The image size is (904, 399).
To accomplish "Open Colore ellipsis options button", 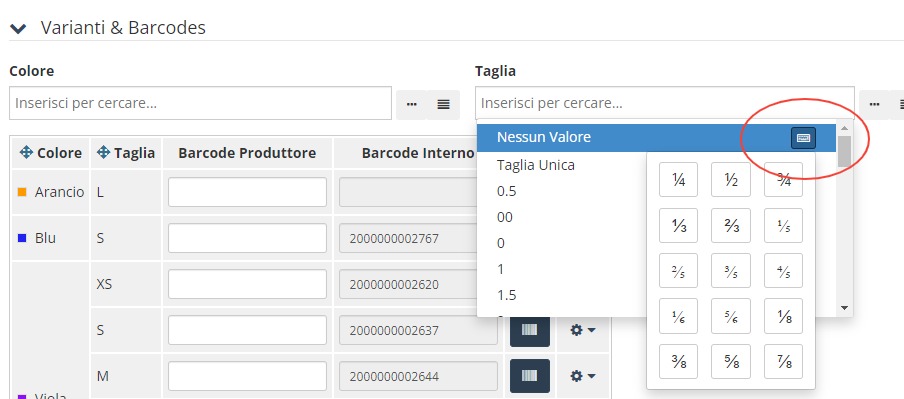I will (411, 104).
